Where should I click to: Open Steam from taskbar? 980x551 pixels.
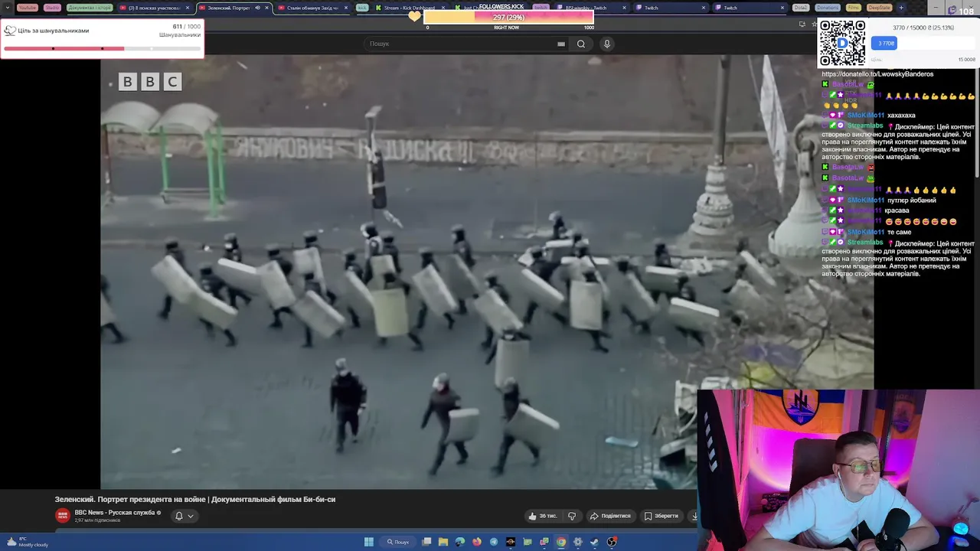tap(595, 542)
